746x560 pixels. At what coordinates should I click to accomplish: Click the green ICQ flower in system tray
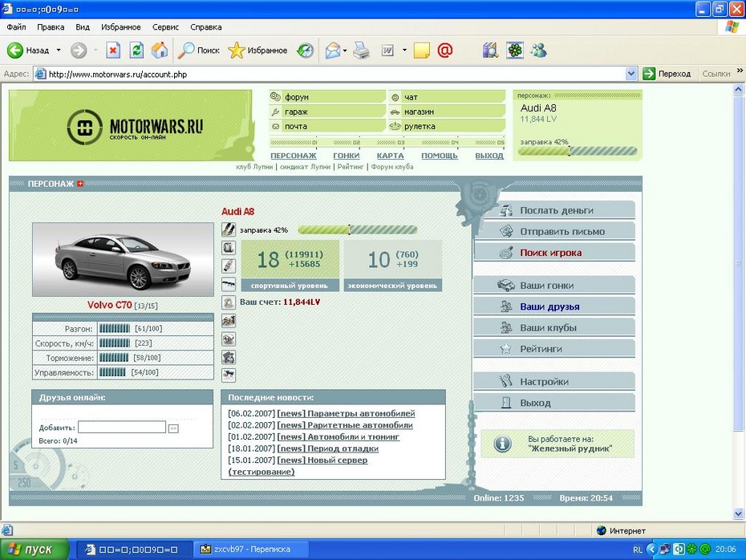pos(691,550)
